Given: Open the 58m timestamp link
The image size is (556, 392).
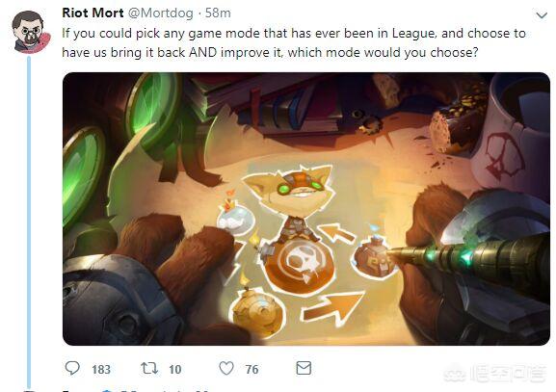Looking at the screenshot, I should (x=218, y=13).
